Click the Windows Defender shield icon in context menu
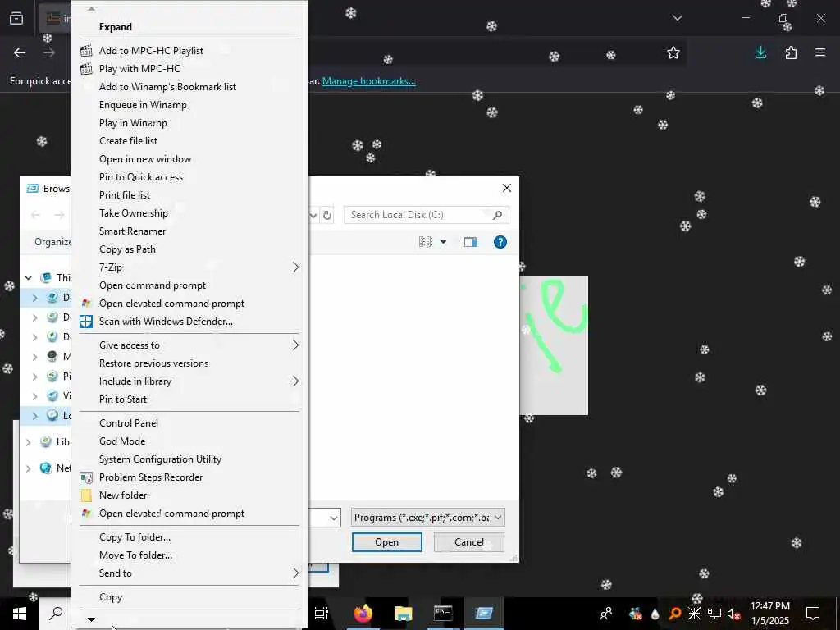 (85, 322)
